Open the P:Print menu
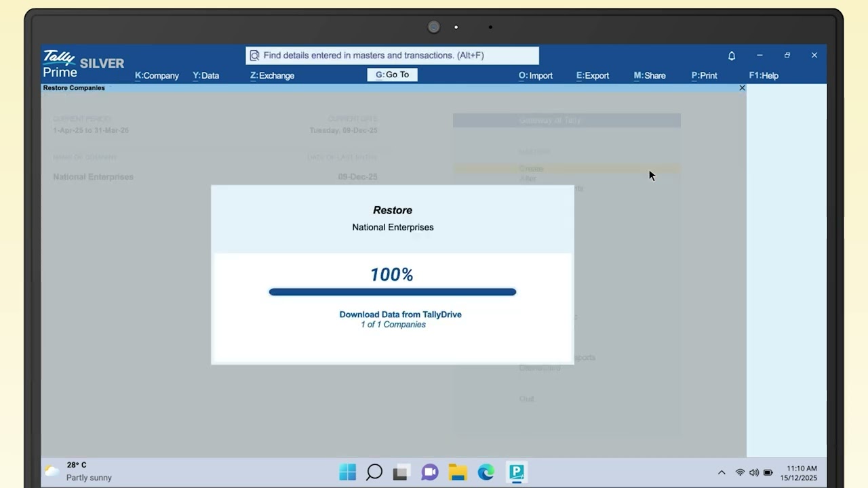 point(705,75)
